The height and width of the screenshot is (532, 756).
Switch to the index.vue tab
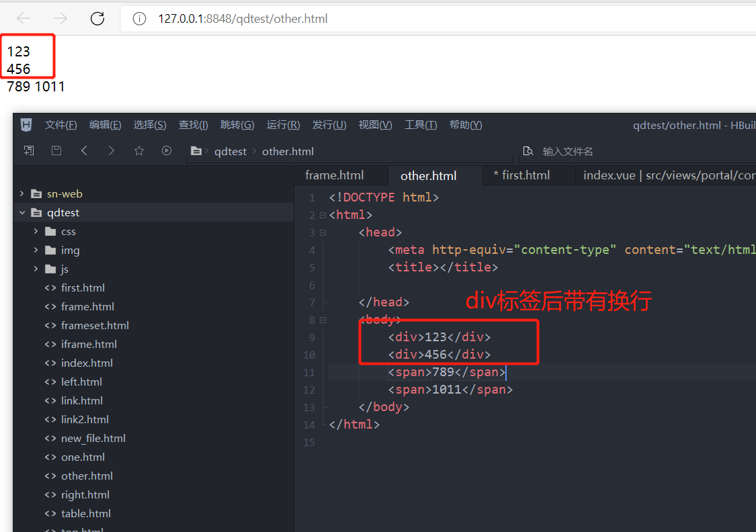click(667, 175)
